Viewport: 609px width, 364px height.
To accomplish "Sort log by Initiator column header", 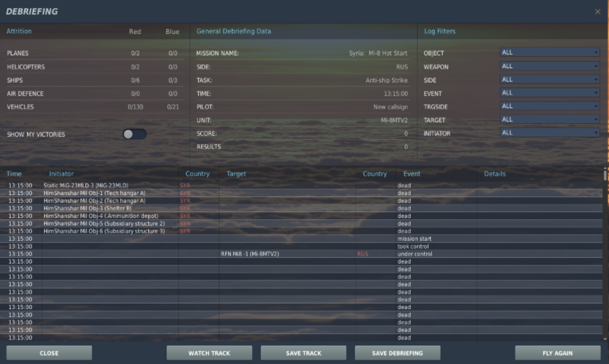I will pos(61,174).
